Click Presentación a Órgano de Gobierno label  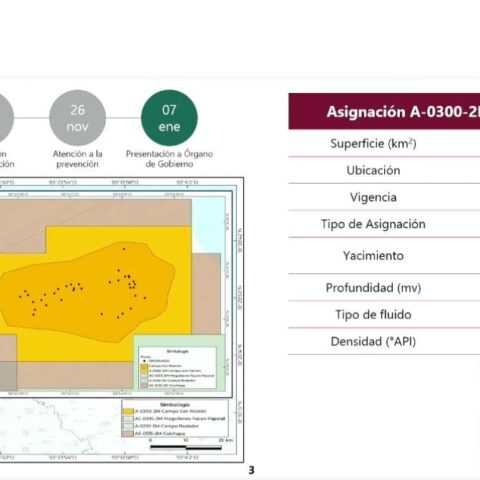[169, 159]
